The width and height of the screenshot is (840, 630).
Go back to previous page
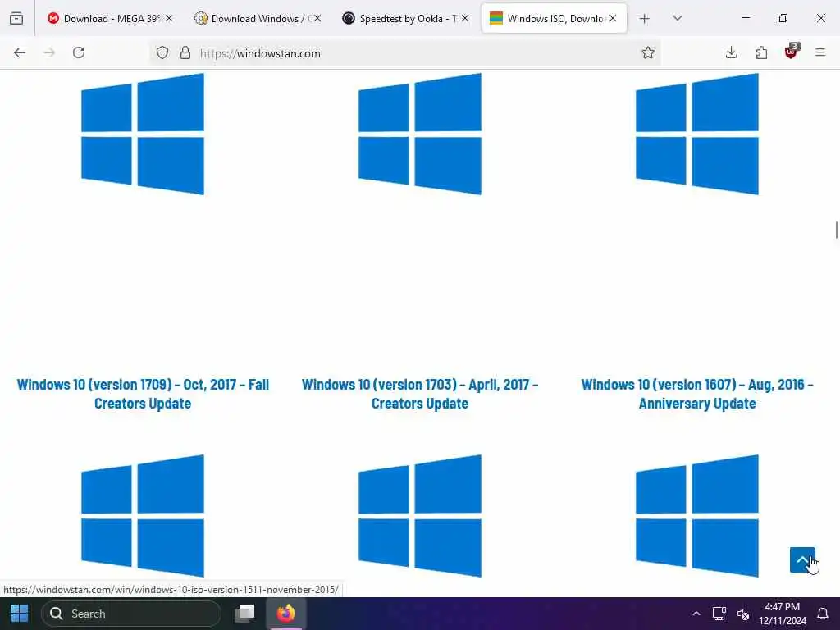(20, 52)
